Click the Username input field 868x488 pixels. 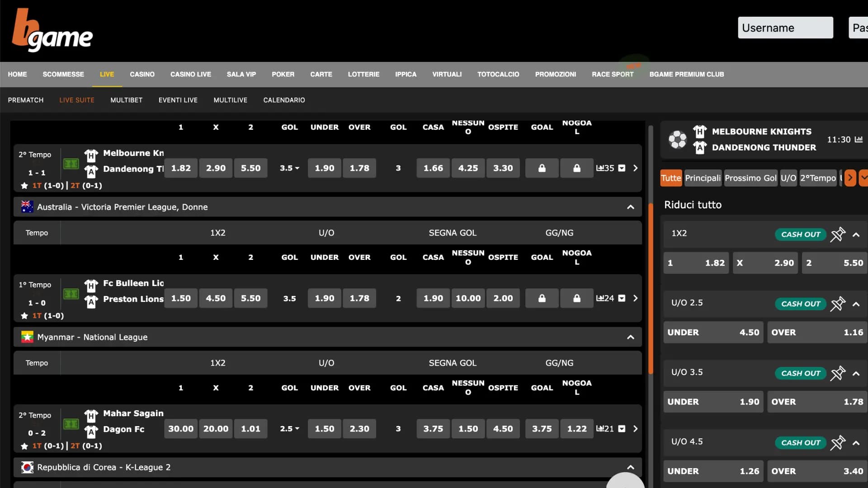point(785,28)
